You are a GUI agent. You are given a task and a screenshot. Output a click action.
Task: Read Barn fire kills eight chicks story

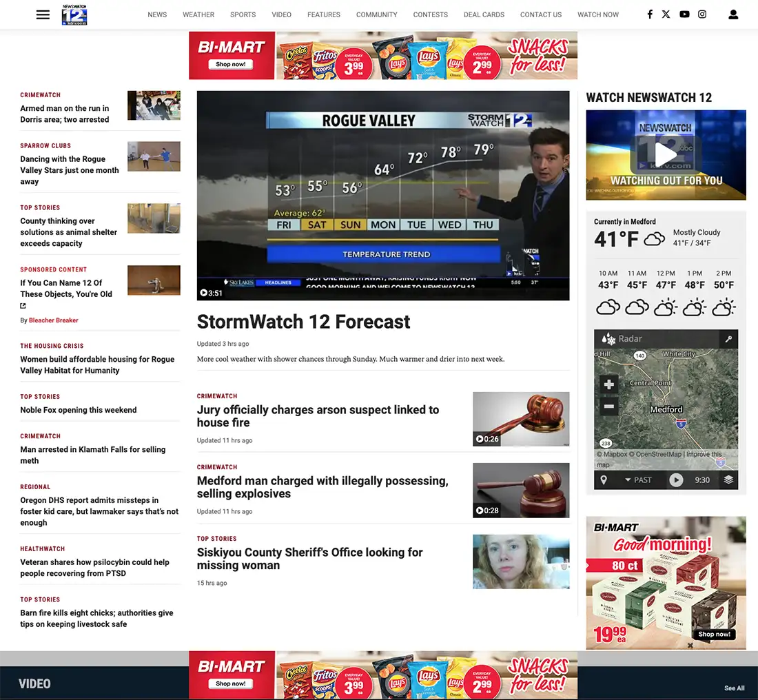96,618
